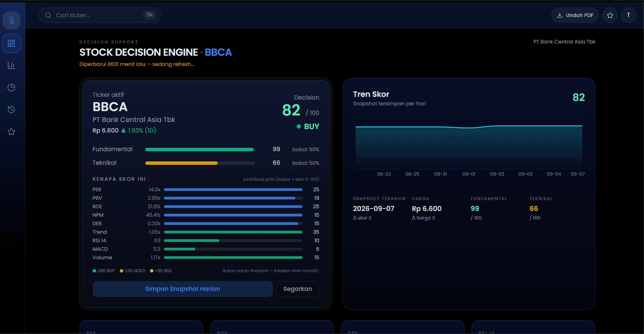Click the <35 SELL legend item
This screenshot has height=334, width=644.
point(161,271)
